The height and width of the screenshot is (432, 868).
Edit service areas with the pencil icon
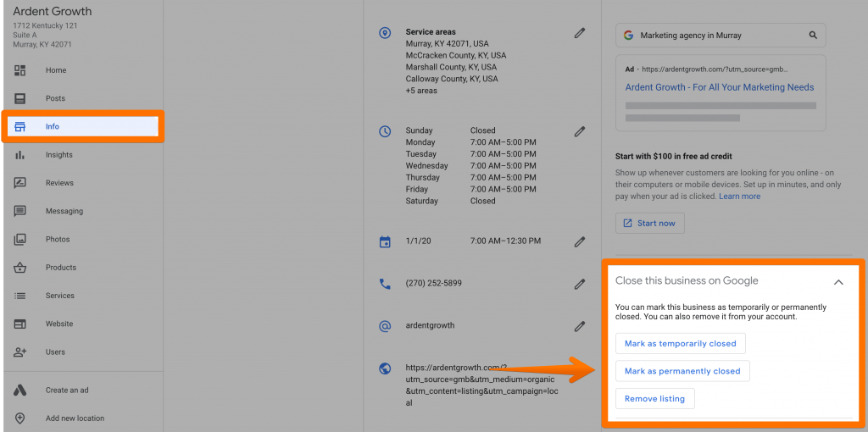click(x=580, y=33)
